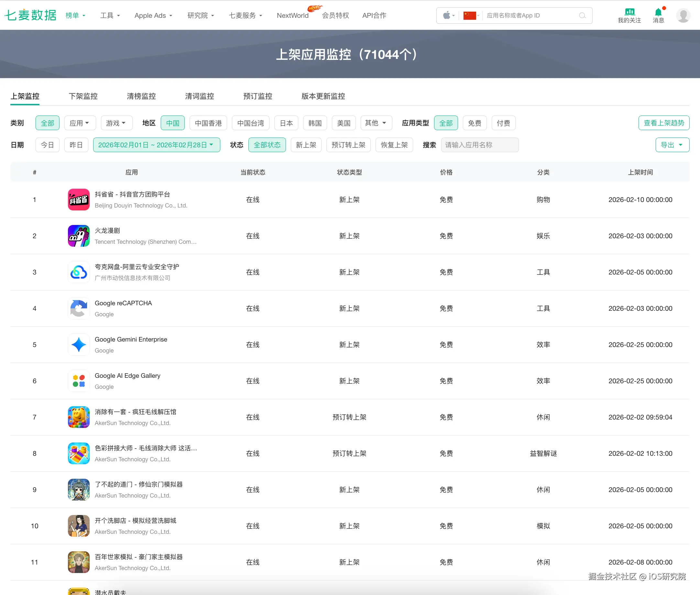
Task: Expand the 游戏 category dropdown
Action: click(x=116, y=123)
